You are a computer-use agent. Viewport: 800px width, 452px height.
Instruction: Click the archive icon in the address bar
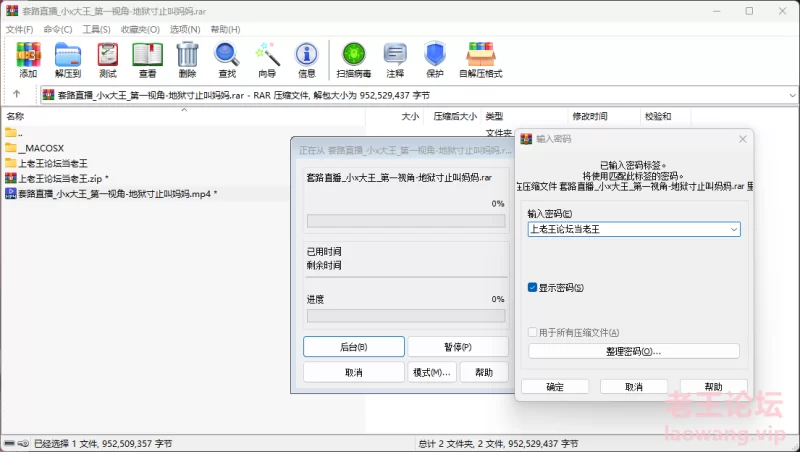point(48,95)
